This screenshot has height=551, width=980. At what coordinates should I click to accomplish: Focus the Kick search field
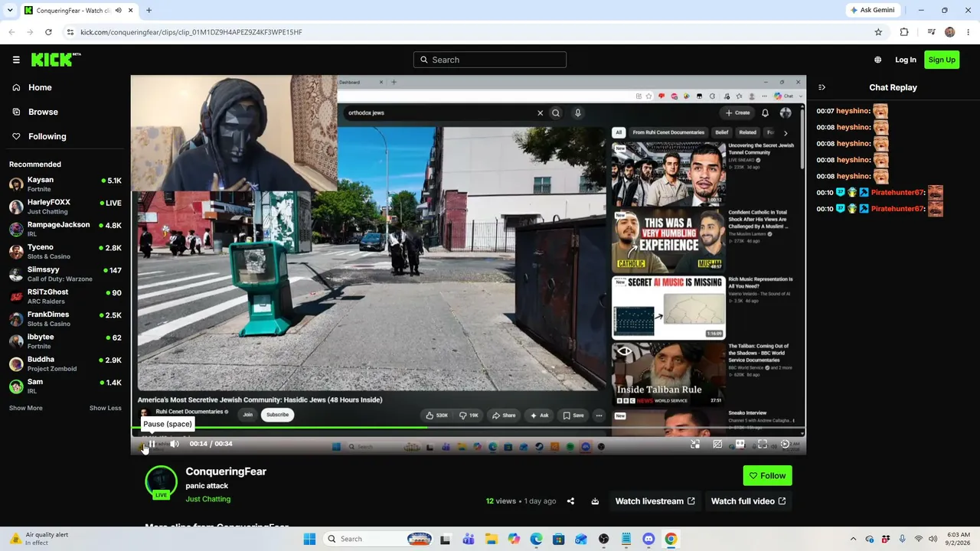click(490, 60)
